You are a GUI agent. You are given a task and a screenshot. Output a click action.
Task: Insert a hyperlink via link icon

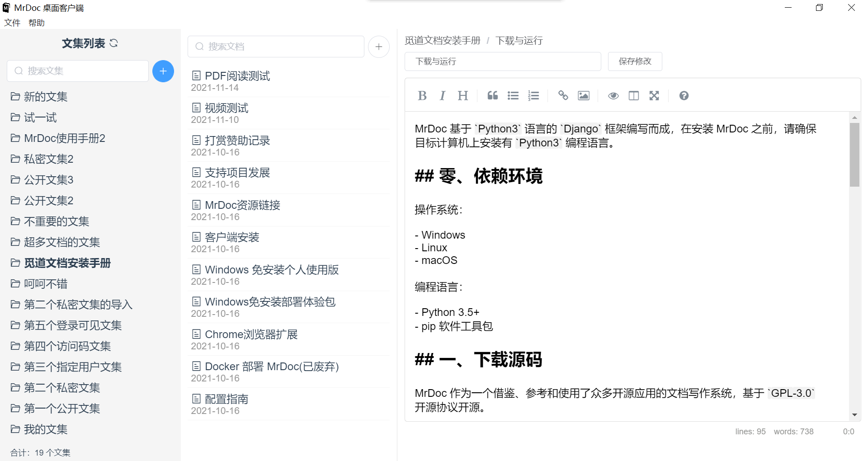[x=563, y=96]
